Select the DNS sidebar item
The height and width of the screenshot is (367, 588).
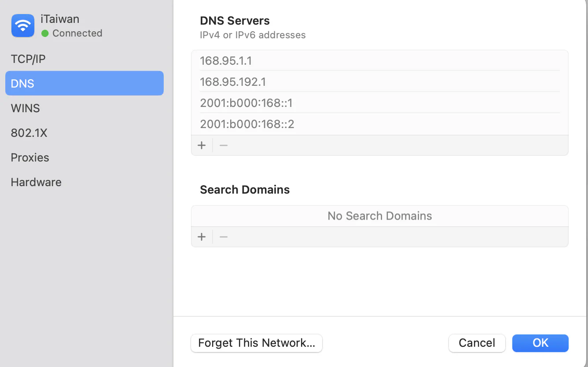click(x=84, y=83)
